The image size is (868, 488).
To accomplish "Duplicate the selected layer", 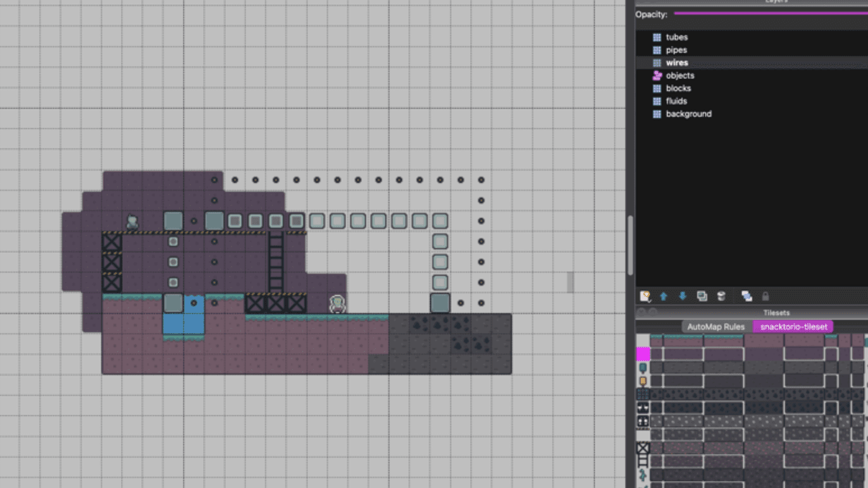I will 702,296.
